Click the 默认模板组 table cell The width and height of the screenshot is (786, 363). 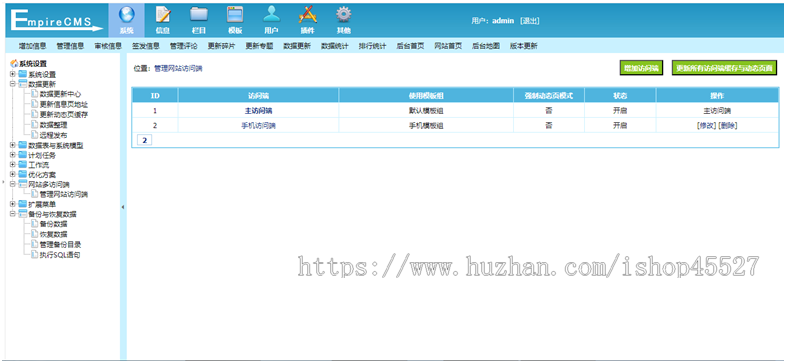pyautogui.click(x=426, y=111)
